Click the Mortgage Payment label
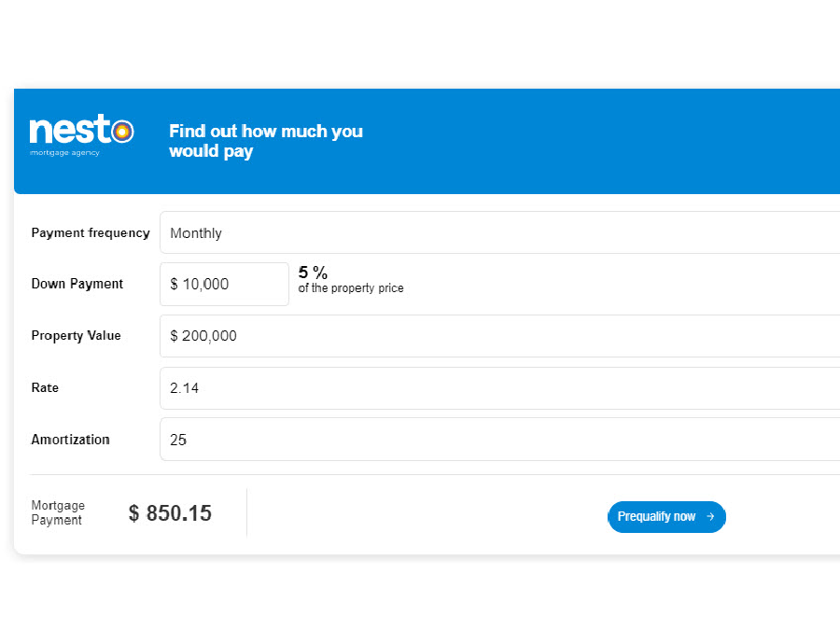 tap(58, 513)
